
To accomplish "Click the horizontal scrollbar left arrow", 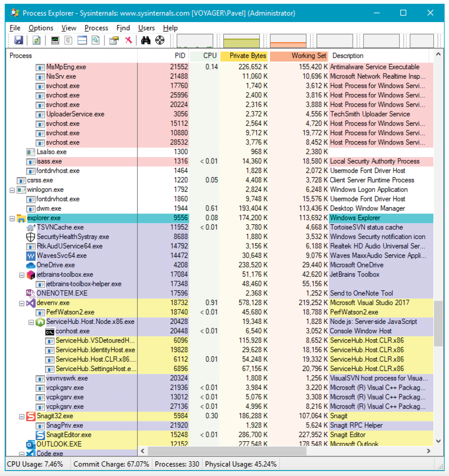I will 143,451.
